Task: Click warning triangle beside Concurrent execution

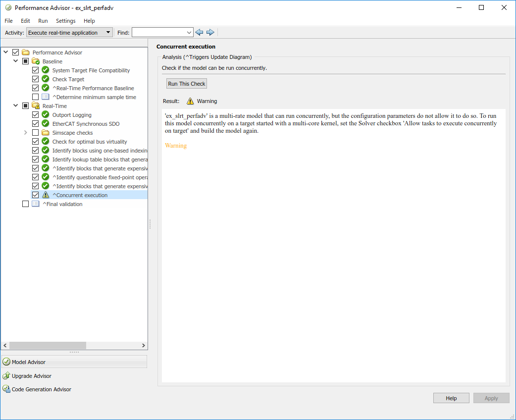Action: pos(46,195)
